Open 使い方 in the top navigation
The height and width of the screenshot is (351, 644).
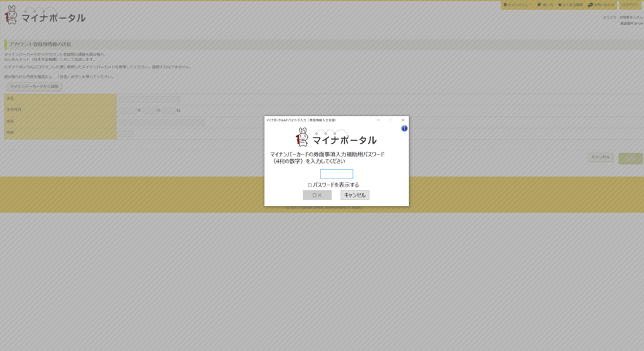point(545,5)
